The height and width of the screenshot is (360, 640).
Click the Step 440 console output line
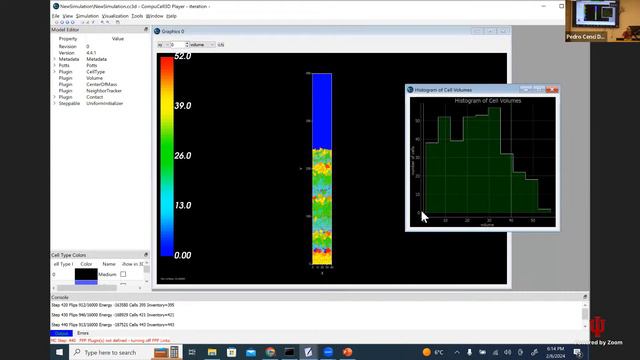point(113,325)
